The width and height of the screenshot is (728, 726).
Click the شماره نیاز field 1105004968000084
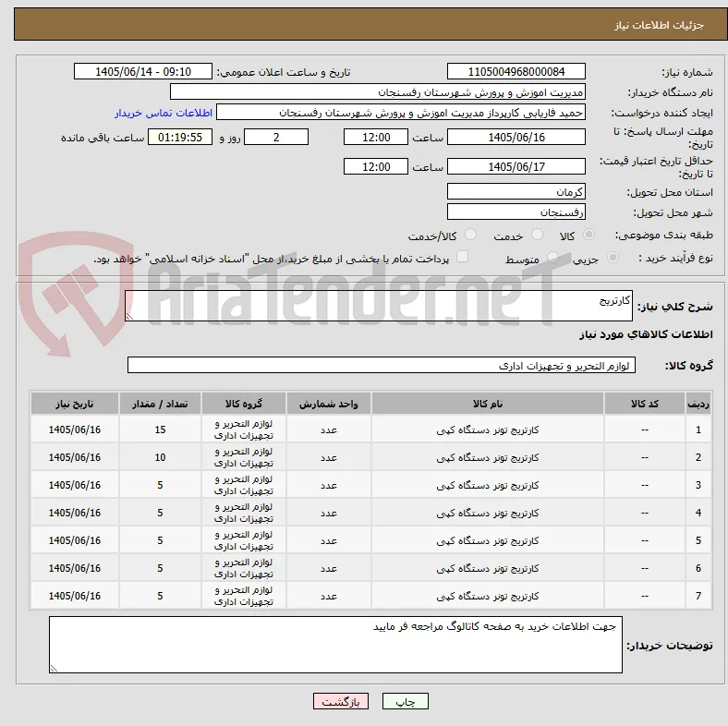(516, 71)
